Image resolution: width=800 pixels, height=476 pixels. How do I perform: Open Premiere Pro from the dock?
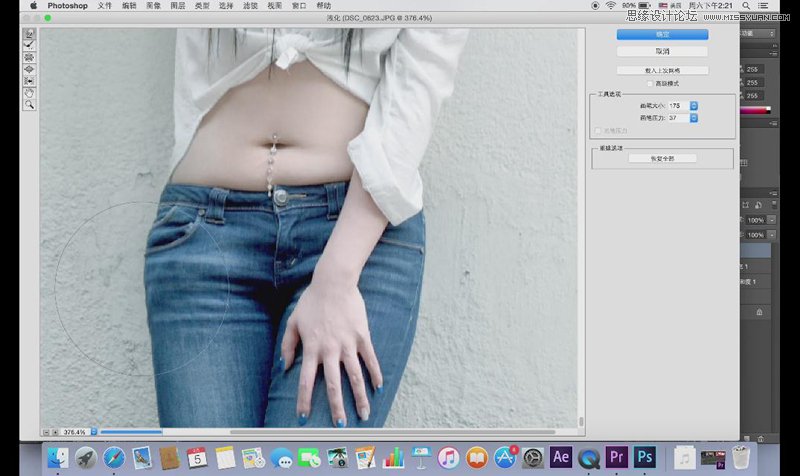pos(616,457)
